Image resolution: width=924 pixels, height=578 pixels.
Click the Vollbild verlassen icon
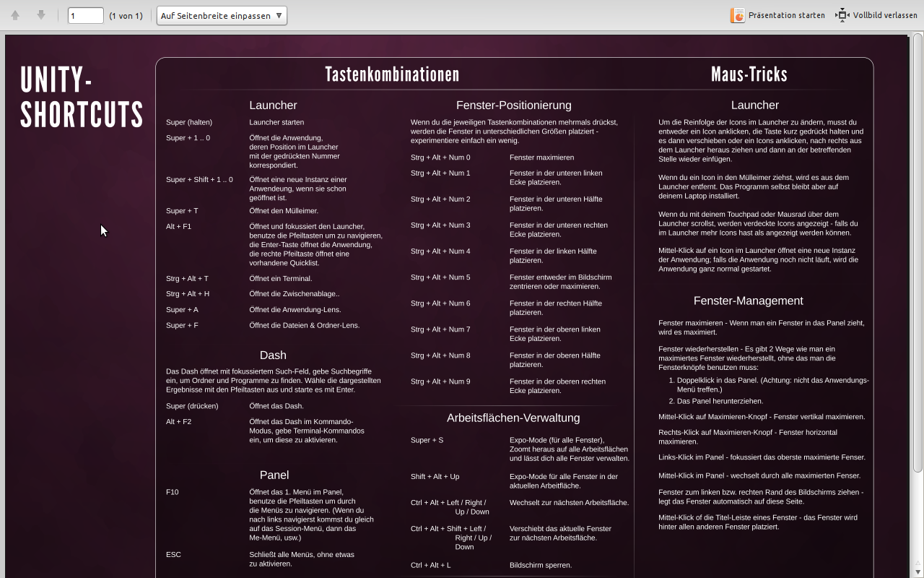coord(842,15)
